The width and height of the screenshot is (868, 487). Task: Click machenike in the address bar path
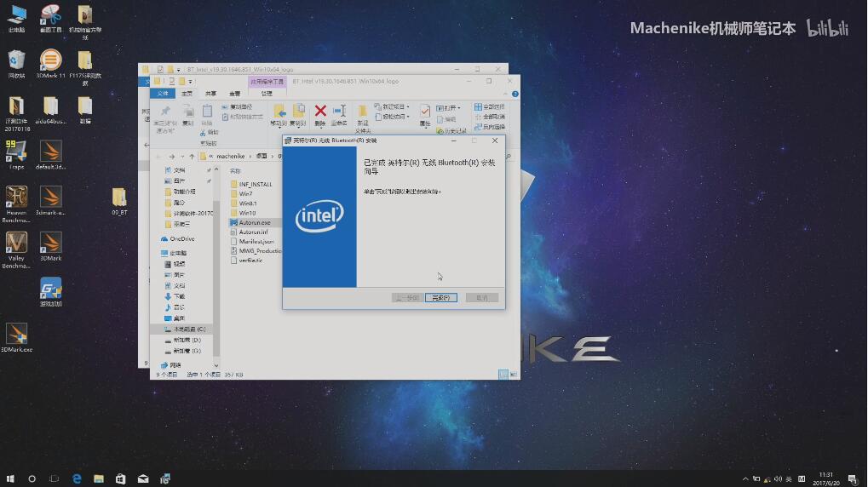pyautogui.click(x=230, y=157)
